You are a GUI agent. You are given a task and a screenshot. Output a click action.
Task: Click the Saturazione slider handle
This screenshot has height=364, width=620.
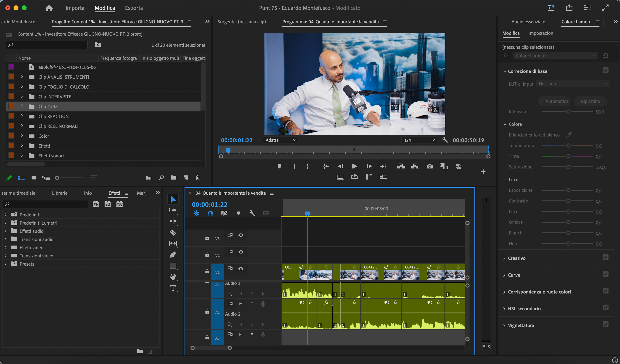[x=568, y=167]
